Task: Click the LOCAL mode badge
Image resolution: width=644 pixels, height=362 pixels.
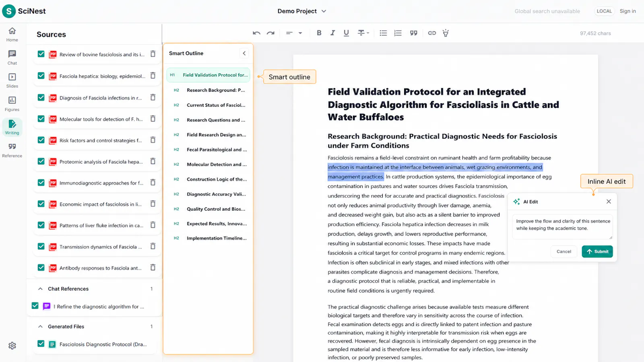Action: (604, 11)
